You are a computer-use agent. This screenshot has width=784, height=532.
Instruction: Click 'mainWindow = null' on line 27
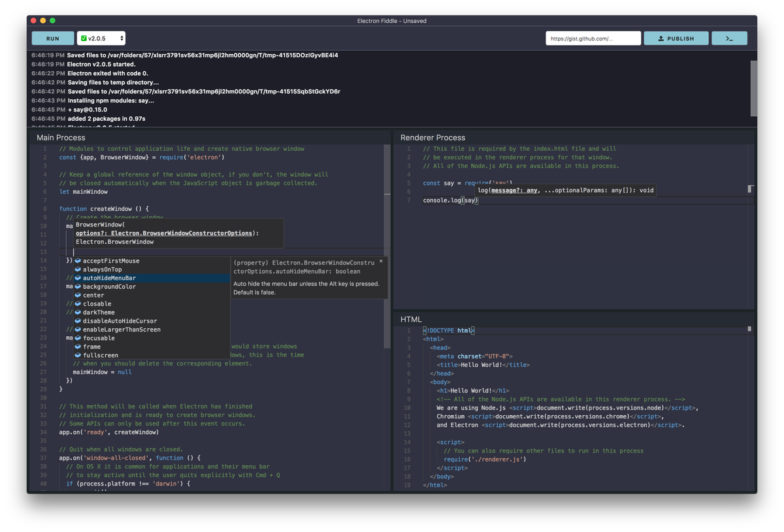click(102, 372)
